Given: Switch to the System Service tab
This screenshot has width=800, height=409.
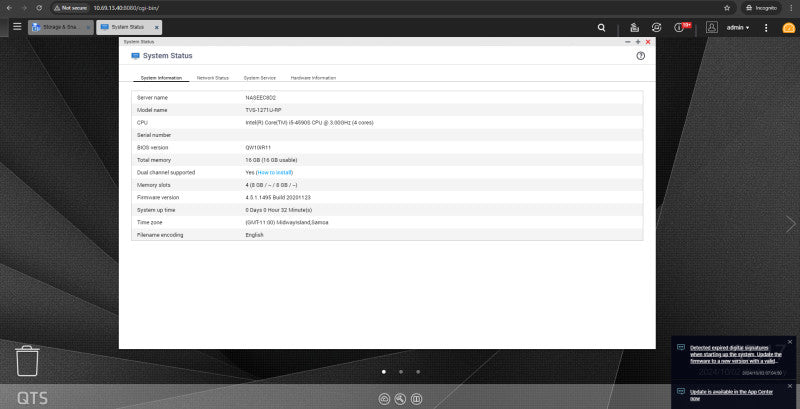Looking at the screenshot, I should (260, 78).
